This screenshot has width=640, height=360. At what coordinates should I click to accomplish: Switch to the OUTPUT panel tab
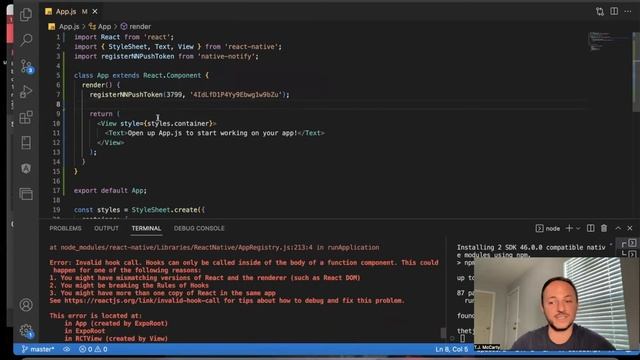pos(106,228)
